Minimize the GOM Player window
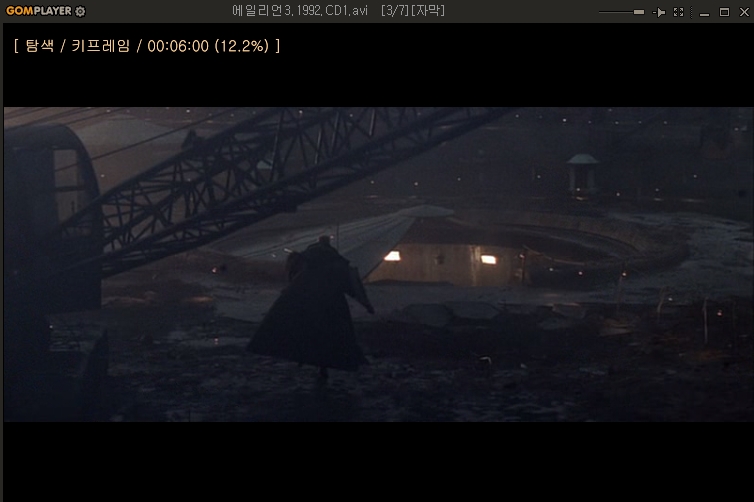The height and width of the screenshot is (502, 754). (706, 12)
